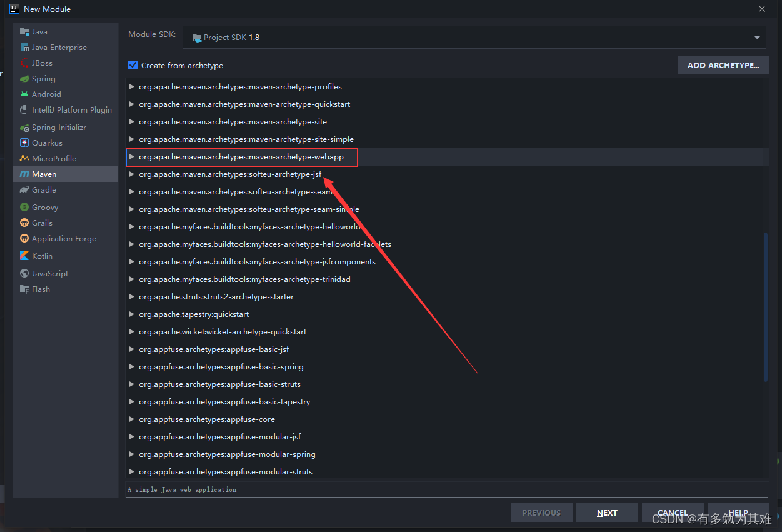Expand maven-archetype-quickstart tree node

click(131, 104)
